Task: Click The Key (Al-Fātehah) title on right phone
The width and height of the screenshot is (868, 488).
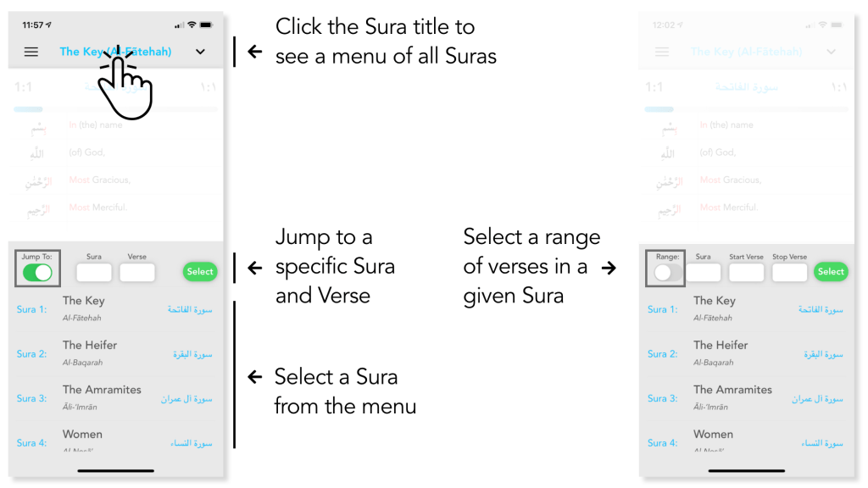Action: (746, 52)
